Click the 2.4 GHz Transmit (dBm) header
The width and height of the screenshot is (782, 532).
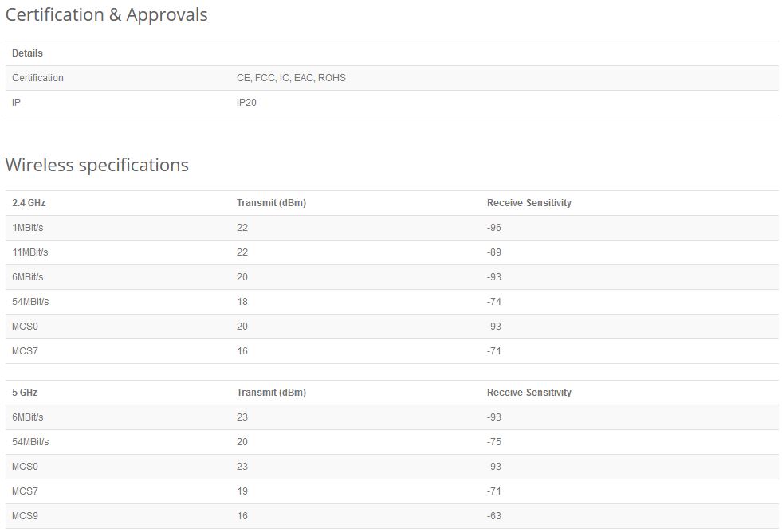point(271,203)
